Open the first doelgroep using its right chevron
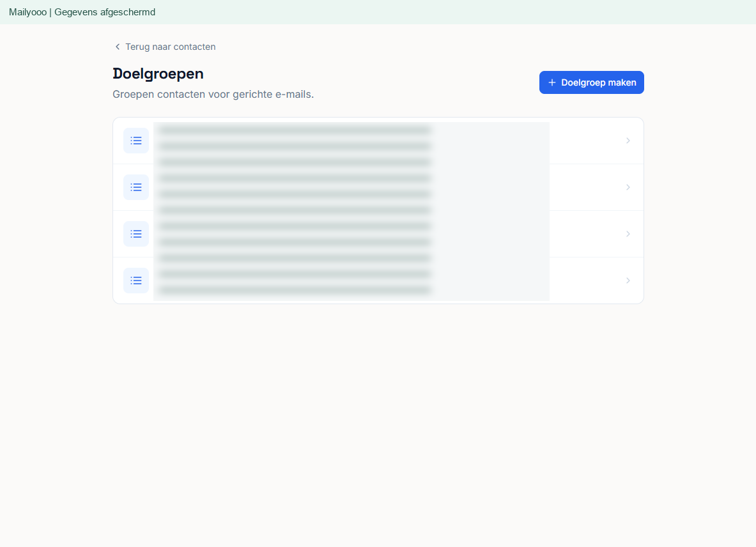 (628, 141)
